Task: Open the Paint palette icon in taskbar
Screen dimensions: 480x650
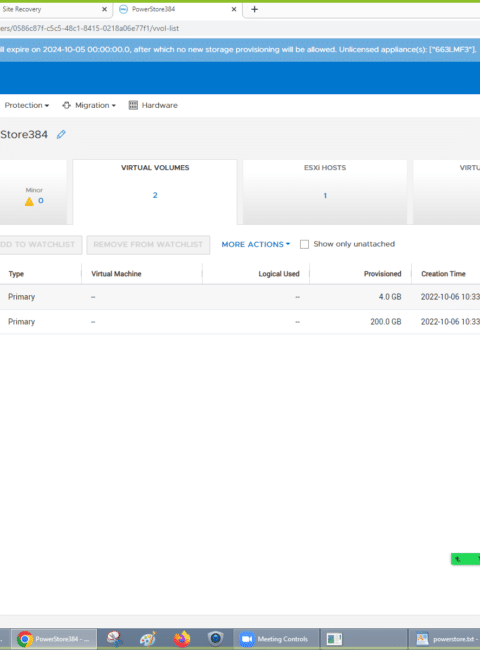Action: pyautogui.click(x=148, y=639)
